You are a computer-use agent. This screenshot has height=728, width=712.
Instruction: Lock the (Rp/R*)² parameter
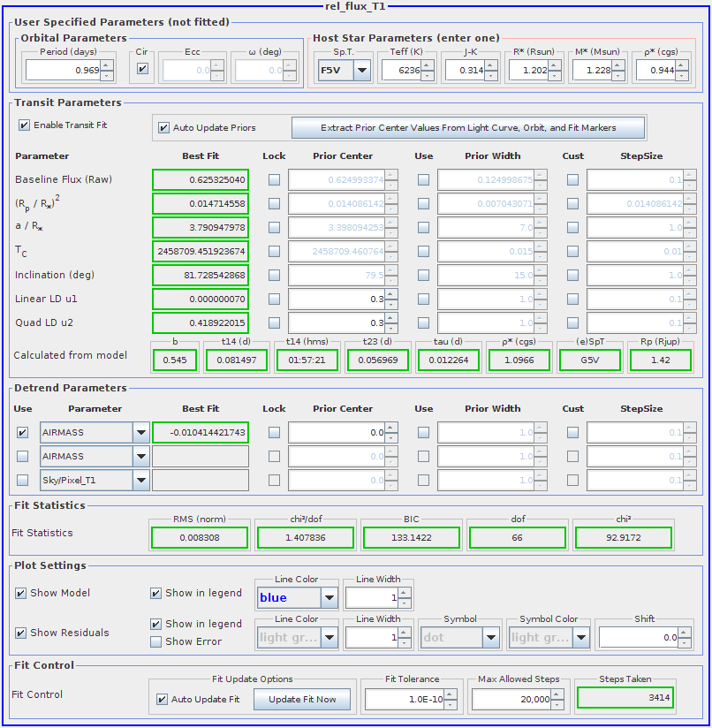[275, 203]
